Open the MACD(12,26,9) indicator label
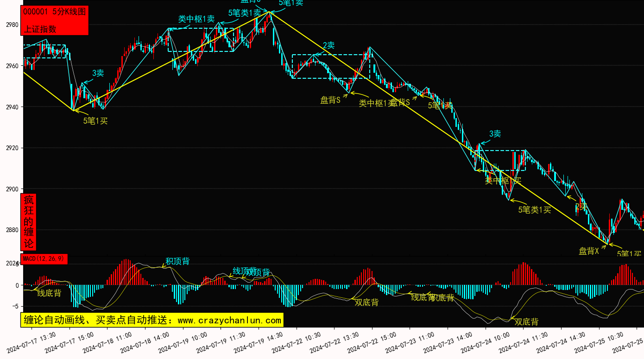644x359 pixels. tap(44, 258)
